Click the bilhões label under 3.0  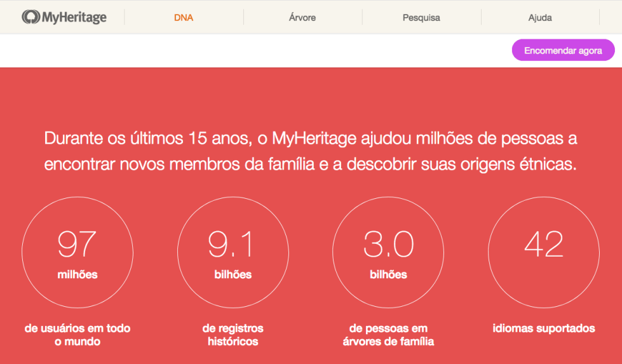(x=388, y=275)
